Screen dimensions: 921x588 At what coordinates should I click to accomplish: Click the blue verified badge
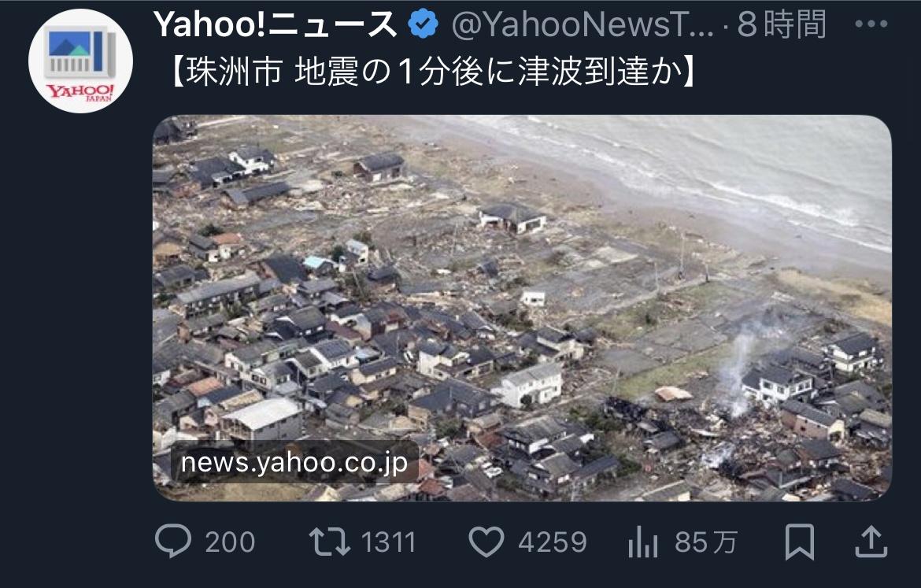click(423, 24)
